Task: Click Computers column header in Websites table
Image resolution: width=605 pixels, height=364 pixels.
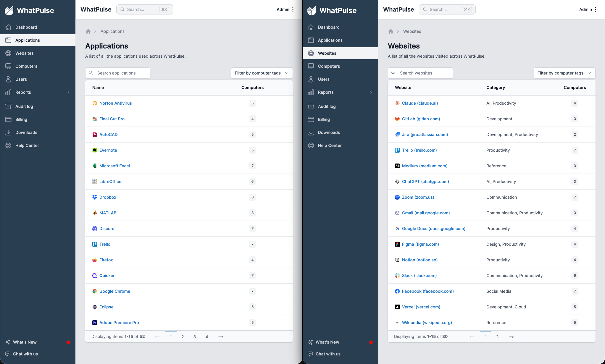Action: 575,88
